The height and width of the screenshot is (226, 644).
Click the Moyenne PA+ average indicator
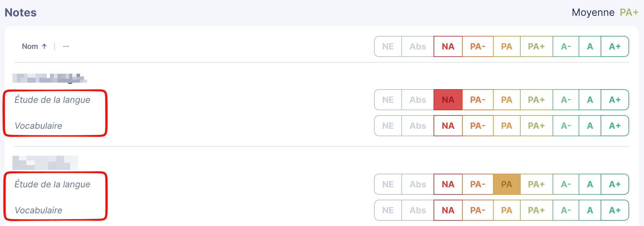pos(629,12)
